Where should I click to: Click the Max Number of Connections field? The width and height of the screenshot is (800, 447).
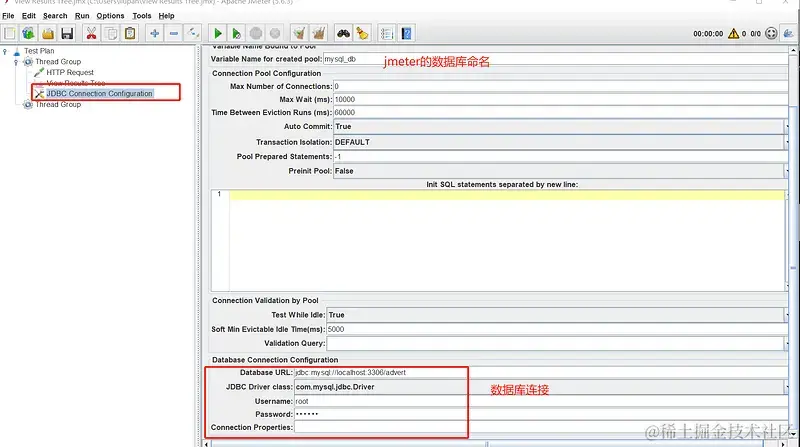(x=561, y=87)
